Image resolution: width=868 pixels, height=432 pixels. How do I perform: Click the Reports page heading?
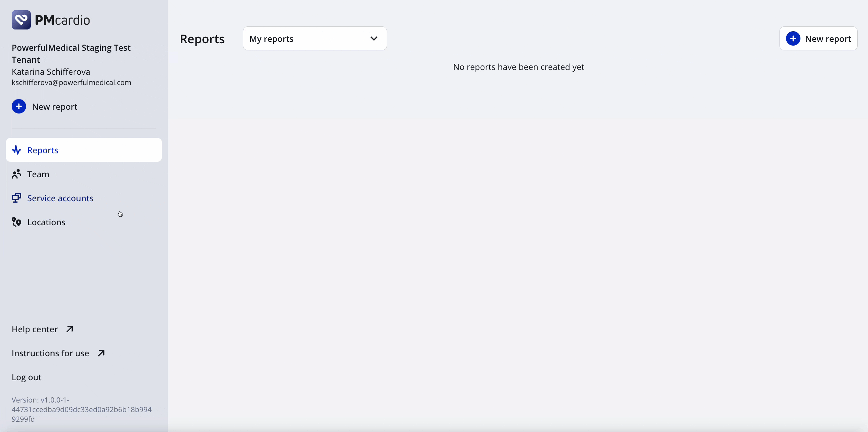coord(202,39)
